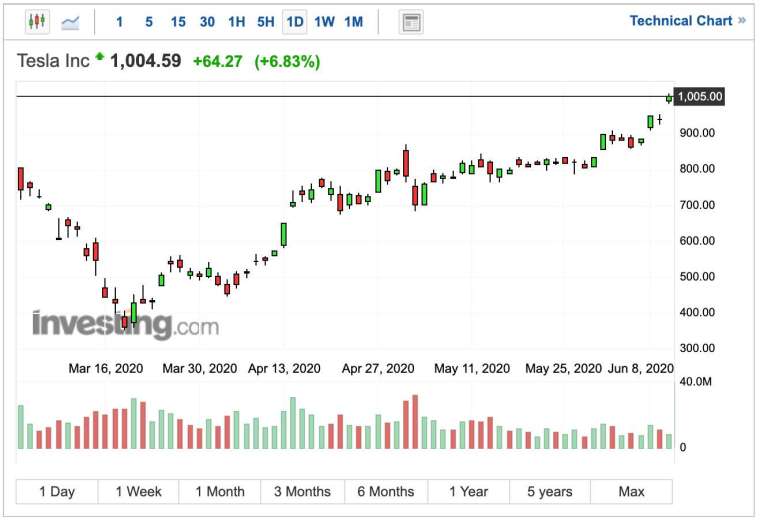Viewport: 760px width, 524px height.
Task: Click the 900.00 price axis label
Action: [697, 133]
